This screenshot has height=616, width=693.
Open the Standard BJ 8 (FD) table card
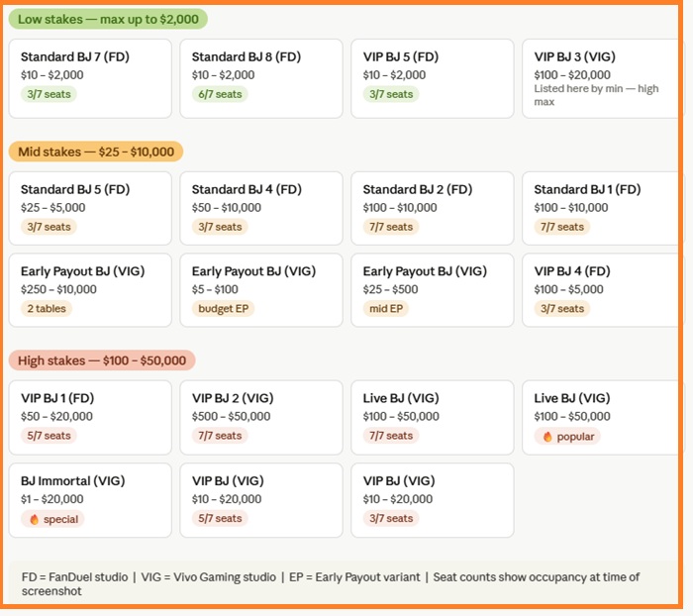point(260,77)
